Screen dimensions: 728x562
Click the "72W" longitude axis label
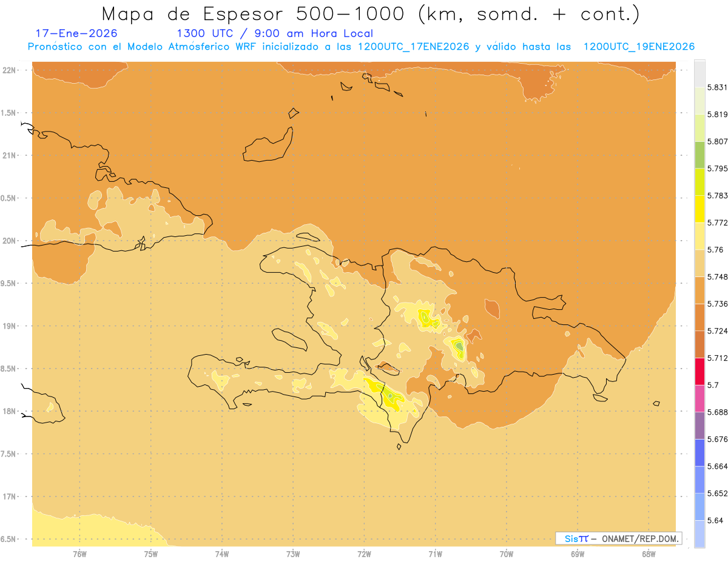[365, 554]
